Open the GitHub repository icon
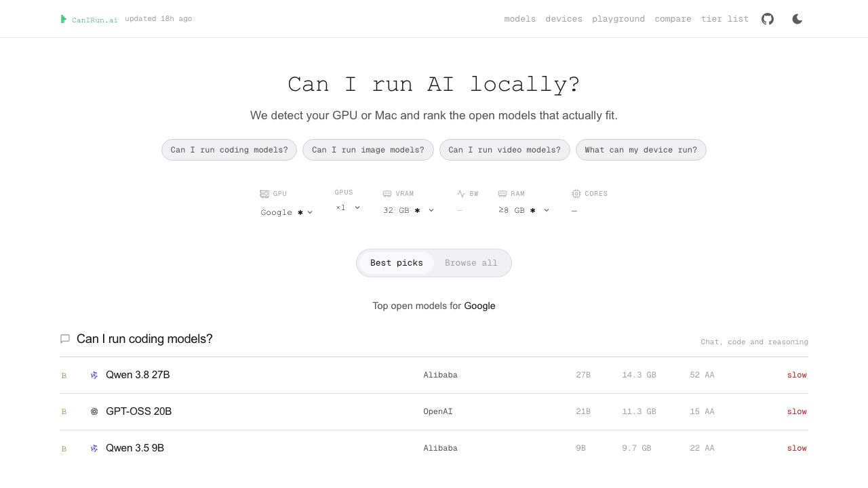The image size is (868, 488). point(768,19)
